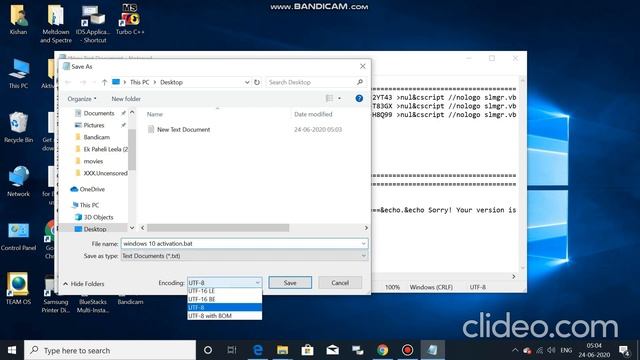Click the Save button
Screen dimensions: 640x360
[290, 282]
